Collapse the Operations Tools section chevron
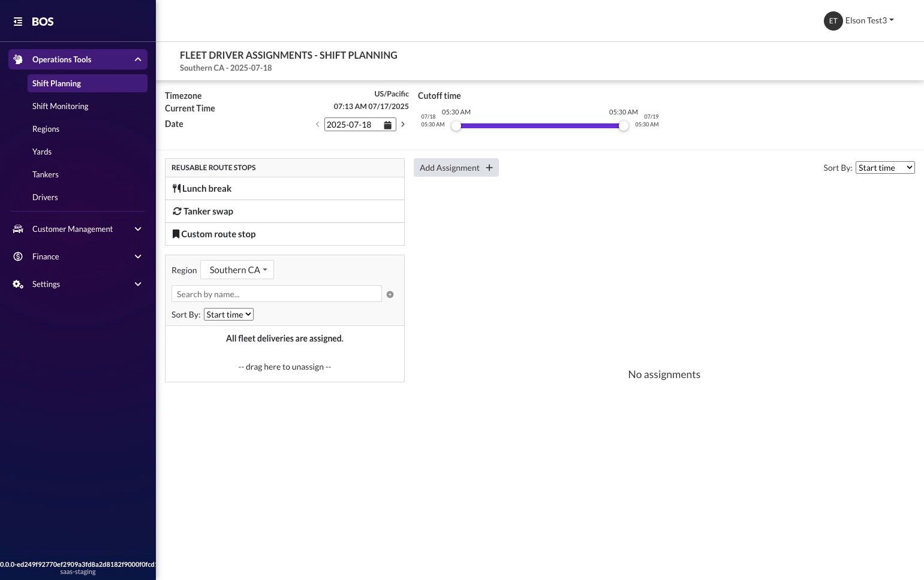Image resolution: width=924 pixels, height=580 pixels. coord(138,59)
